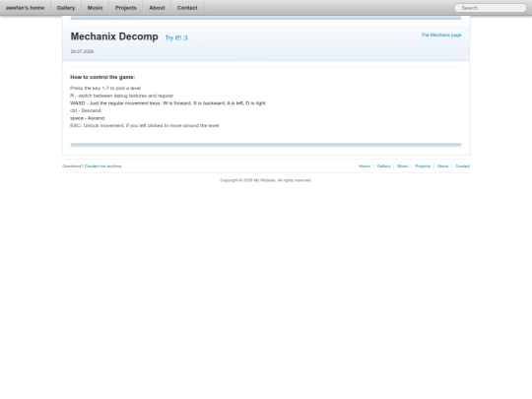This screenshot has height=399, width=532.
Task: Open Projects from the footer links
Action: point(423,166)
